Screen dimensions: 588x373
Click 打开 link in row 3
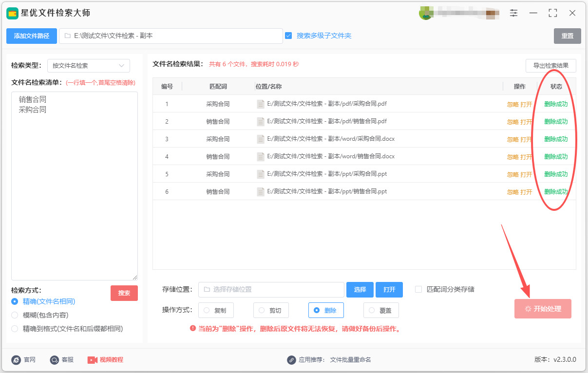coord(526,139)
